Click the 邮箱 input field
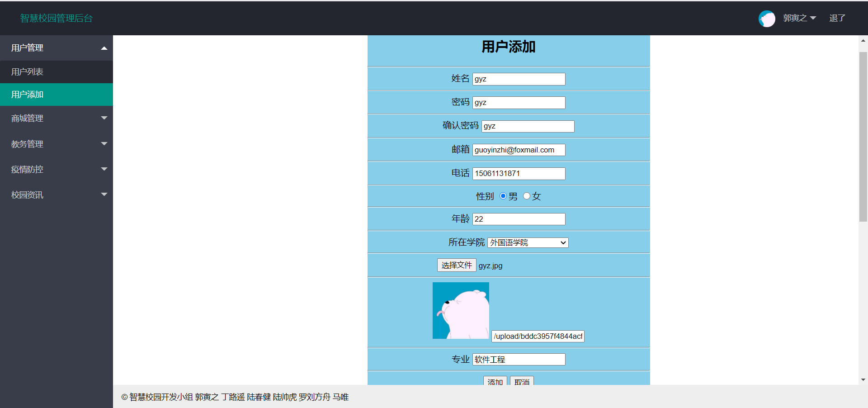 519,150
